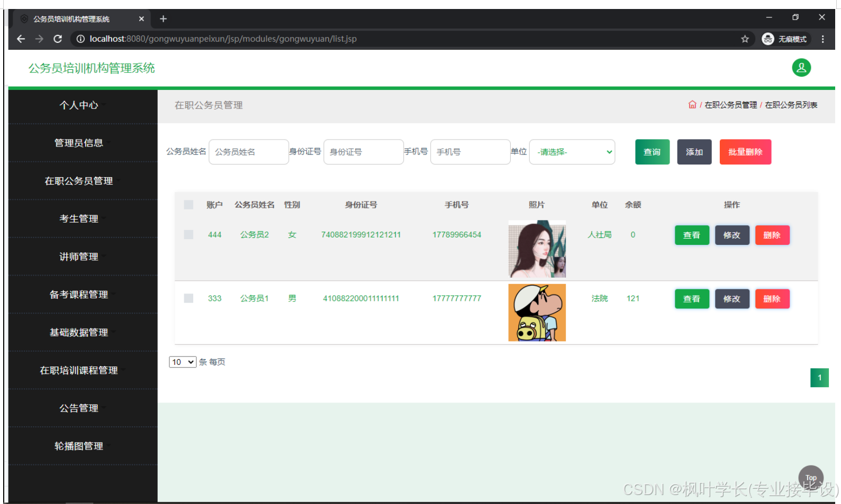Click the home icon in breadcrumb

(x=692, y=105)
